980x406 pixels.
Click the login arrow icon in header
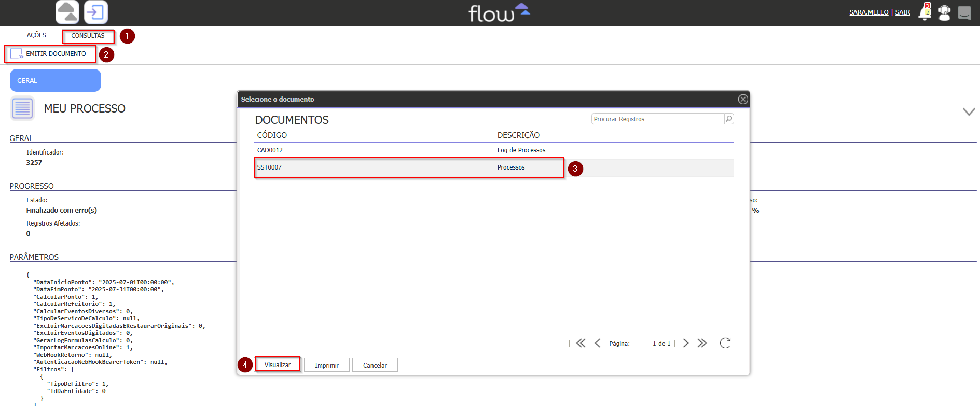coord(96,12)
